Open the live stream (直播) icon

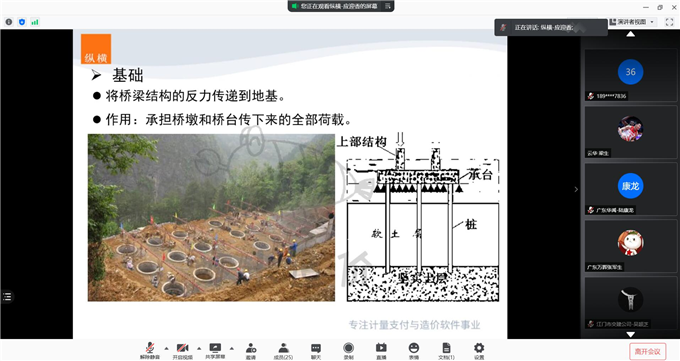pyautogui.click(x=381, y=351)
